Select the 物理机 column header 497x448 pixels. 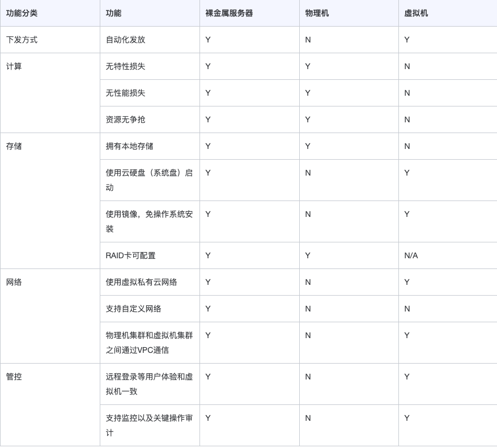(x=317, y=13)
